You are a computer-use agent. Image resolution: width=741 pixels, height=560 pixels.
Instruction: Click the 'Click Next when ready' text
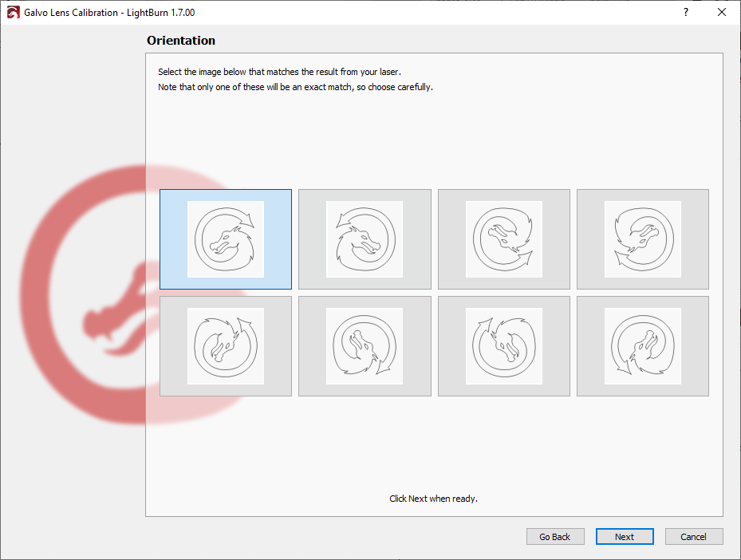[x=433, y=499]
